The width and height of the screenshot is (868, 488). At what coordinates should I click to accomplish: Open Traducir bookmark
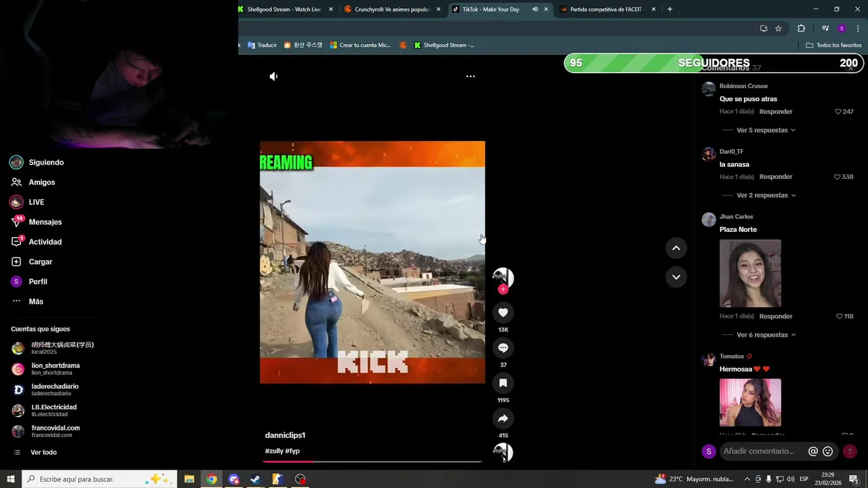tap(262, 45)
